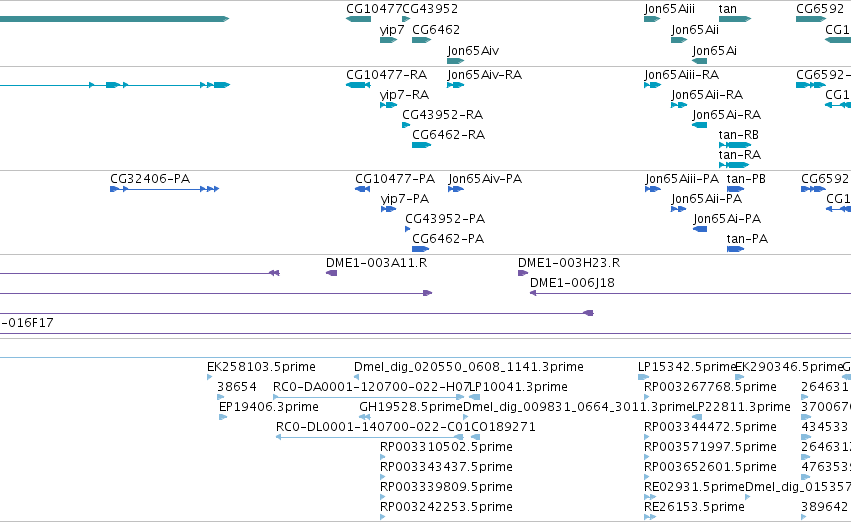Select the Jon65Aii gene glyph
The height and width of the screenshot is (522, 851).
(679, 40)
